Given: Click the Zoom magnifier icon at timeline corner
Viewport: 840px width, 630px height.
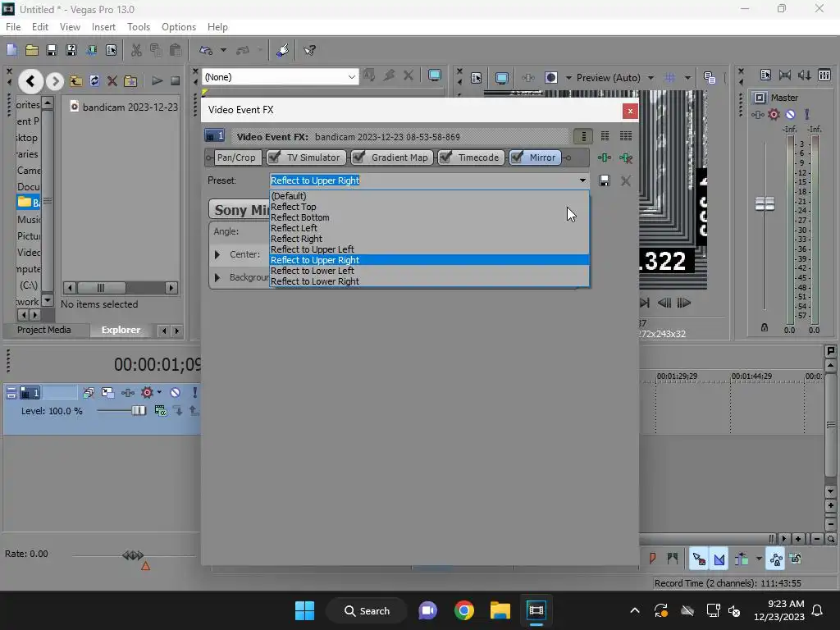Looking at the screenshot, I should (x=830, y=539).
